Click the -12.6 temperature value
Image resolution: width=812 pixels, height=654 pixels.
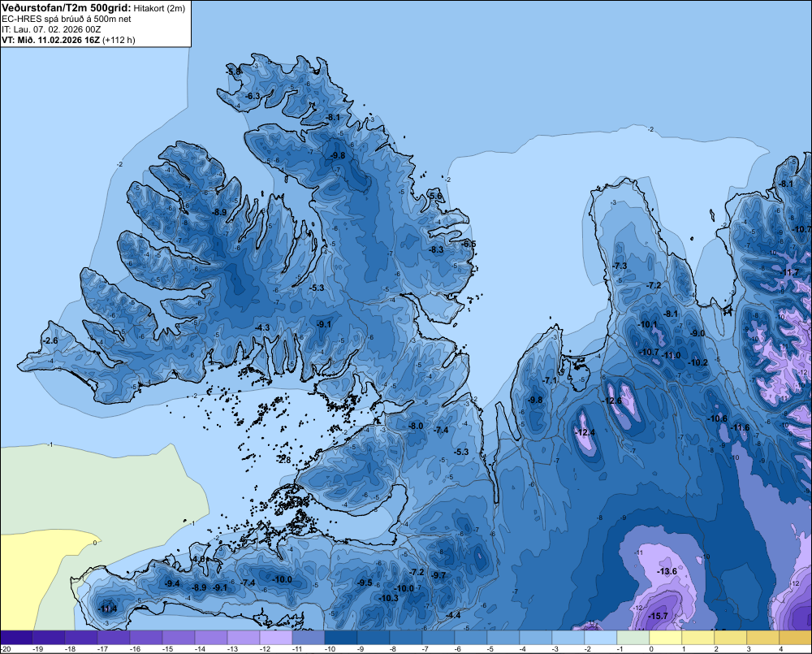(x=612, y=401)
